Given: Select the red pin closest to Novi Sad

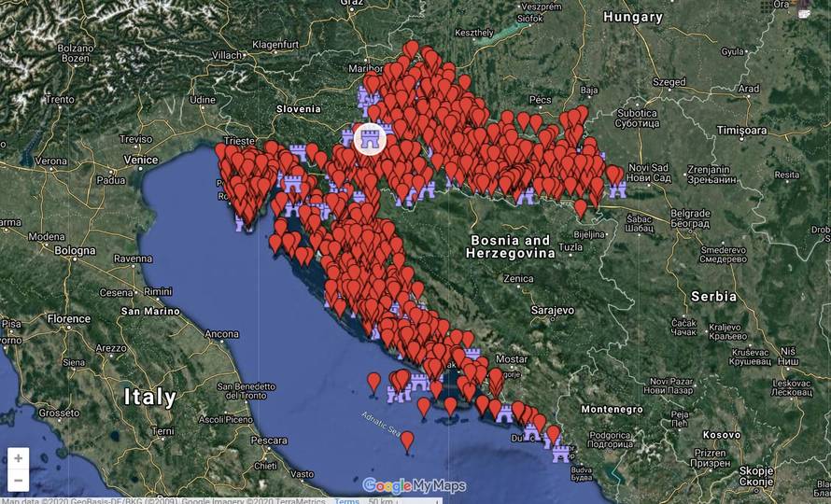Looking at the screenshot, I should (613, 175).
